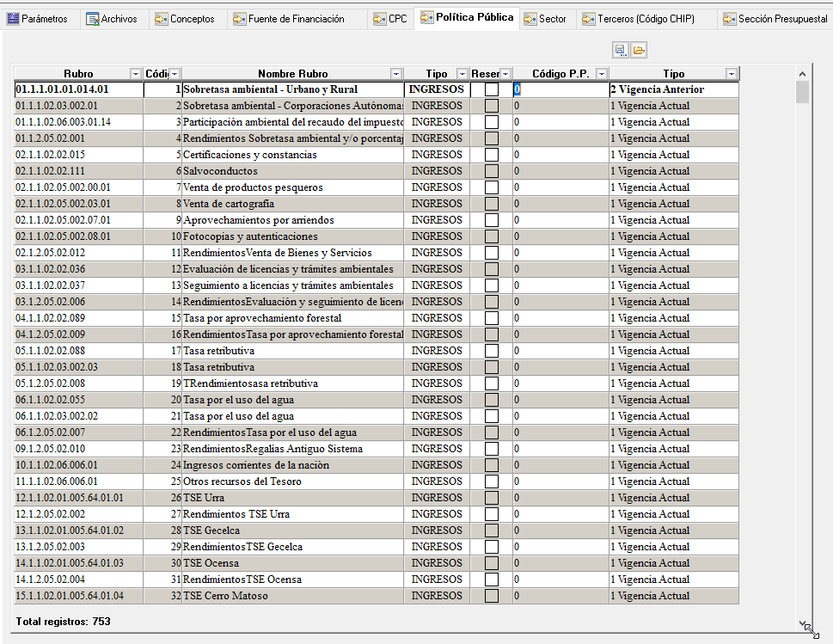Open the Código P.P. column filter dropdown
833x644 pixels.
(x=601, y=74)
